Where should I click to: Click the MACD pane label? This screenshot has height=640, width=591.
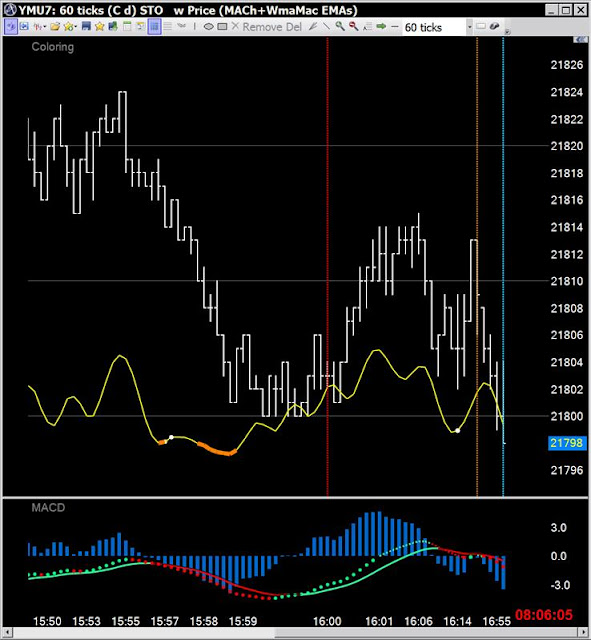click(x=48, y=508)
